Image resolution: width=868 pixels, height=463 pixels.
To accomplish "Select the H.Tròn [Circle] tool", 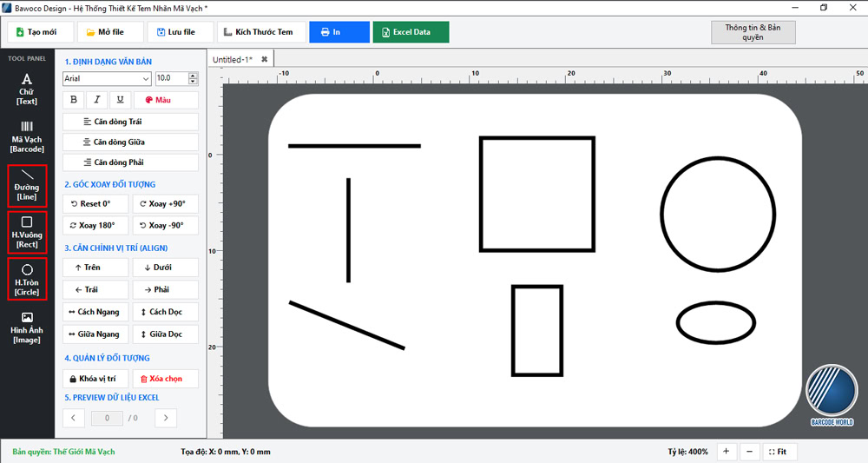I will click(x=27, y=280).
